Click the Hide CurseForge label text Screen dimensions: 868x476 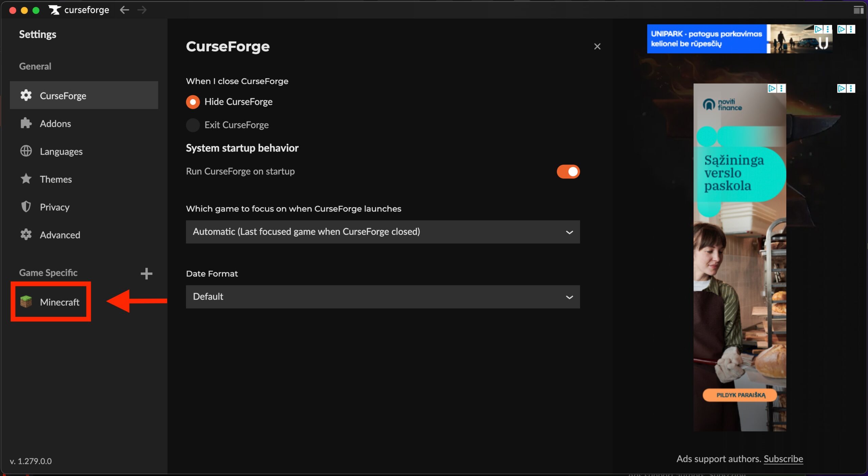coord(238,102)
